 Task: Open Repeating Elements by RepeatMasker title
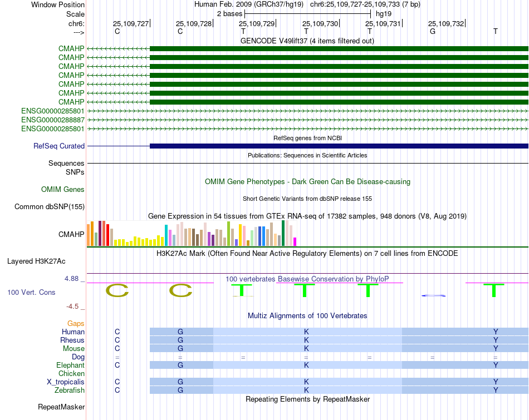point(307,399)
